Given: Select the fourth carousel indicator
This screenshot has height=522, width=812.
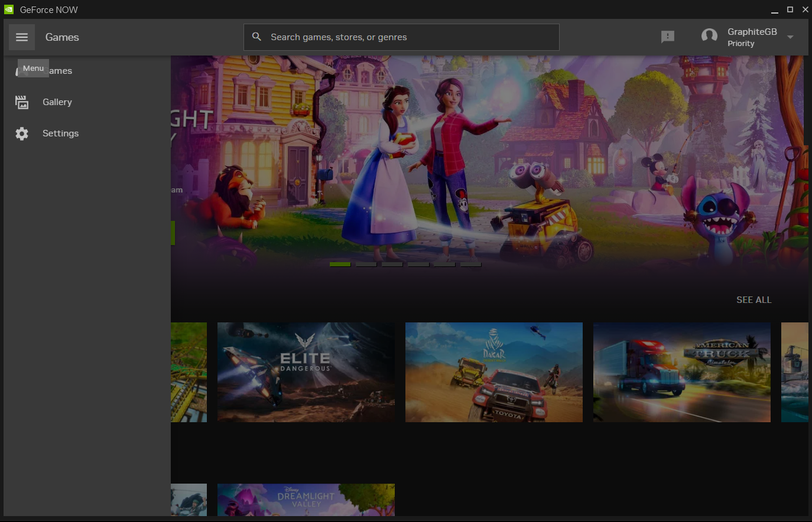Looking at the screenshot, I should point(418,265).
